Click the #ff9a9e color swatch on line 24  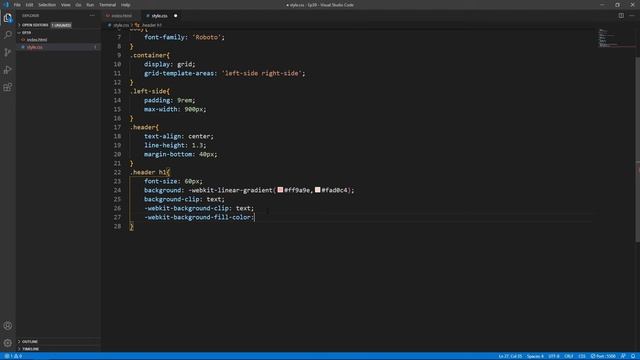click(x=280, y=190)
